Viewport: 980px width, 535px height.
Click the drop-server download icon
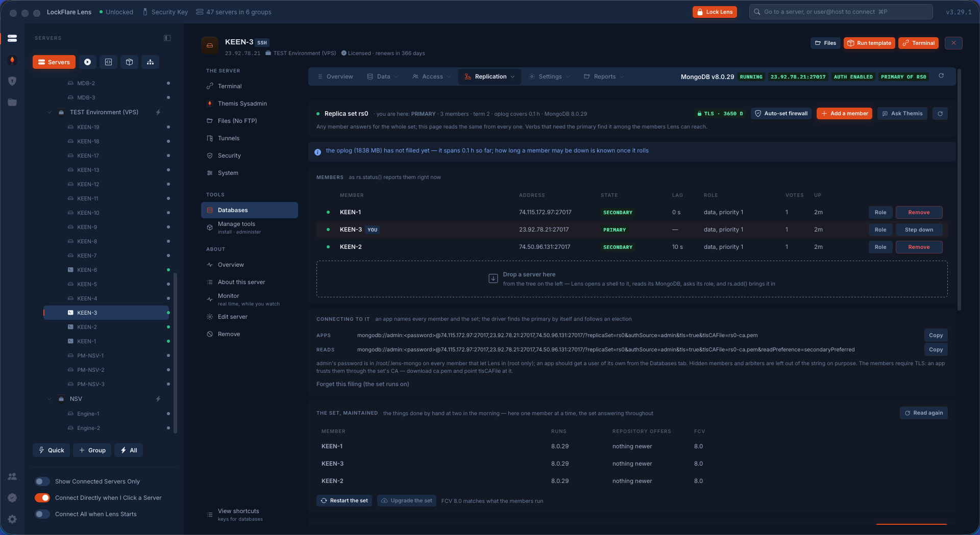coord(493,278)
